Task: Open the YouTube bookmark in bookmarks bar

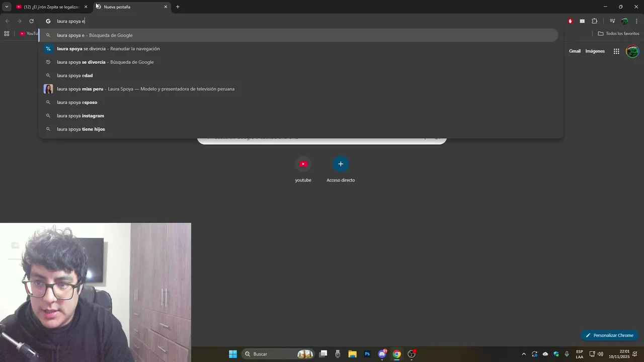Action: pyautogui.click(x=29, y=34)
